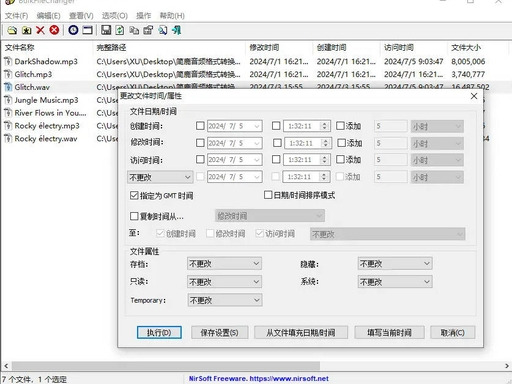Remove selected files with red X icon
The height and width of the screenshot is (384, 512).
click(x=40, y=30)
